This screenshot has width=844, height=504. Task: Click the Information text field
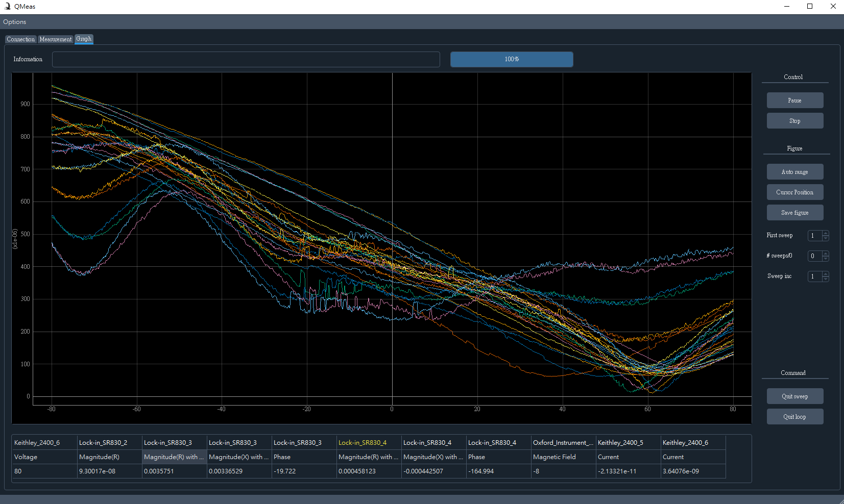pos(246,59)
